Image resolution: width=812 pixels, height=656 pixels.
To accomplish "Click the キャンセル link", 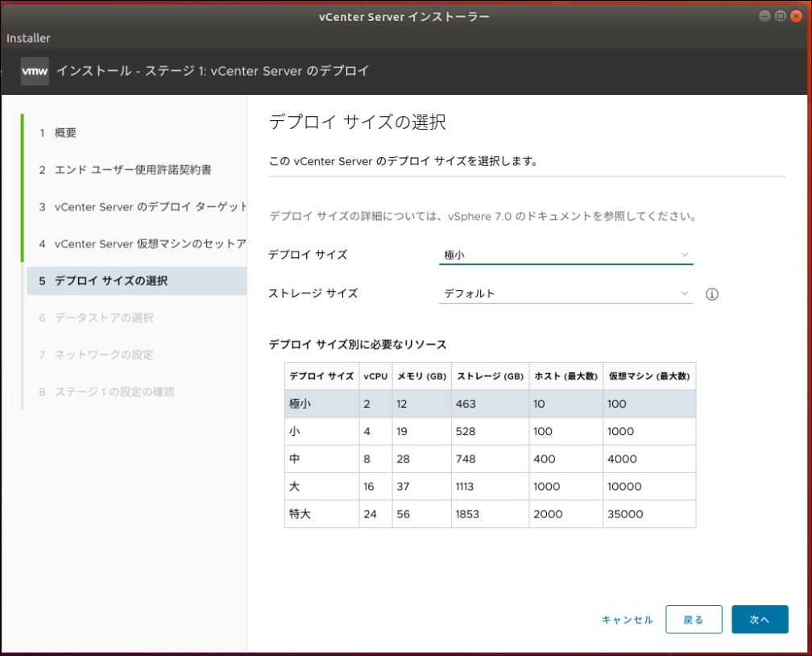I will [627, 620].
